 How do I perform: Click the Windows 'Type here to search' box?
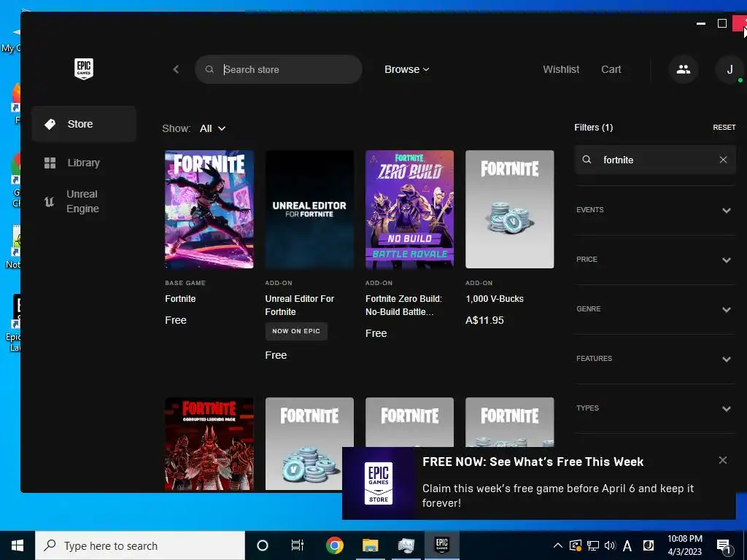tap(140, 545)
